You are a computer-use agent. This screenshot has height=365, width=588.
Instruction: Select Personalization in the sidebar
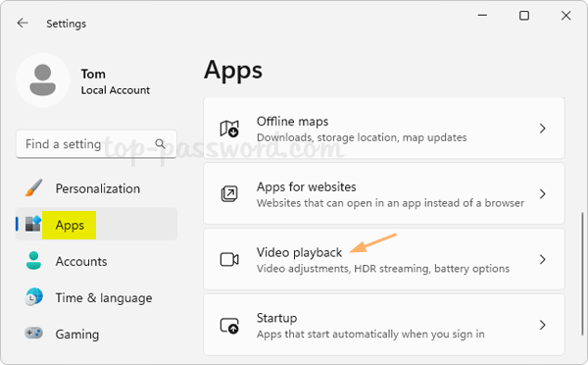(96, 187)
